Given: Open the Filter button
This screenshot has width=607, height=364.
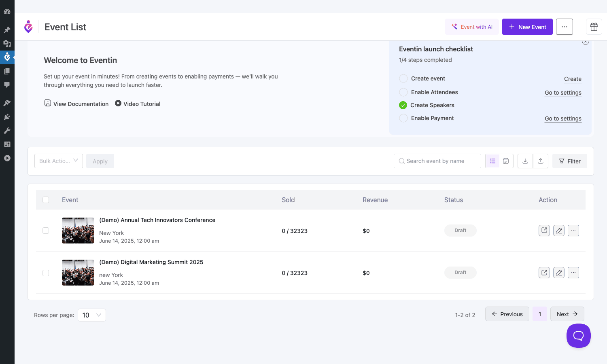Looking at the screenshot, I should [570, 161].
